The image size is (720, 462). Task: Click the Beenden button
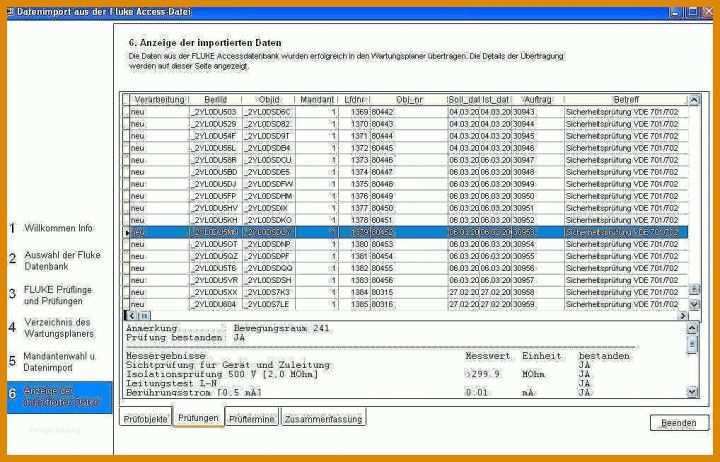pyautogui.click(x=679, y=423)
